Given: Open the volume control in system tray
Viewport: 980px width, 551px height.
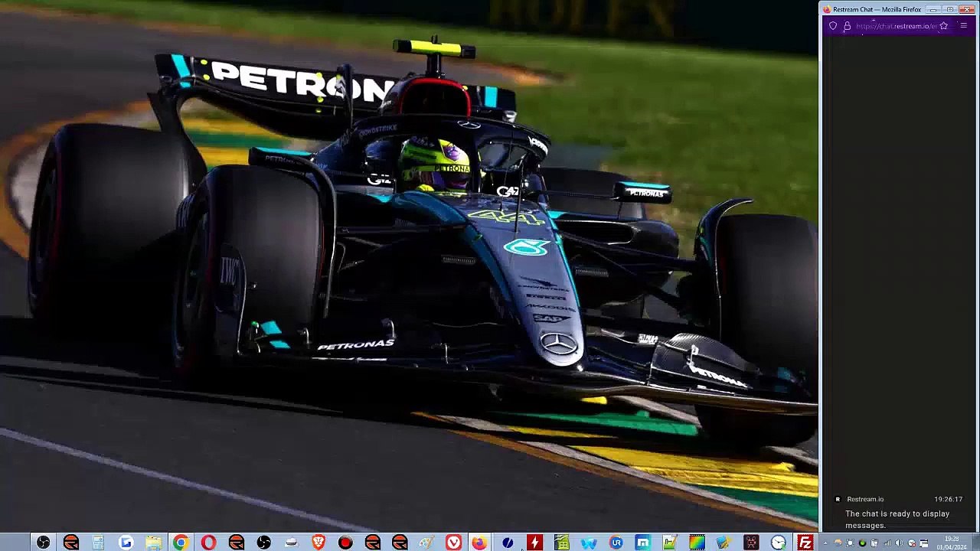Looking at the screenshot, I should (899, 543).
